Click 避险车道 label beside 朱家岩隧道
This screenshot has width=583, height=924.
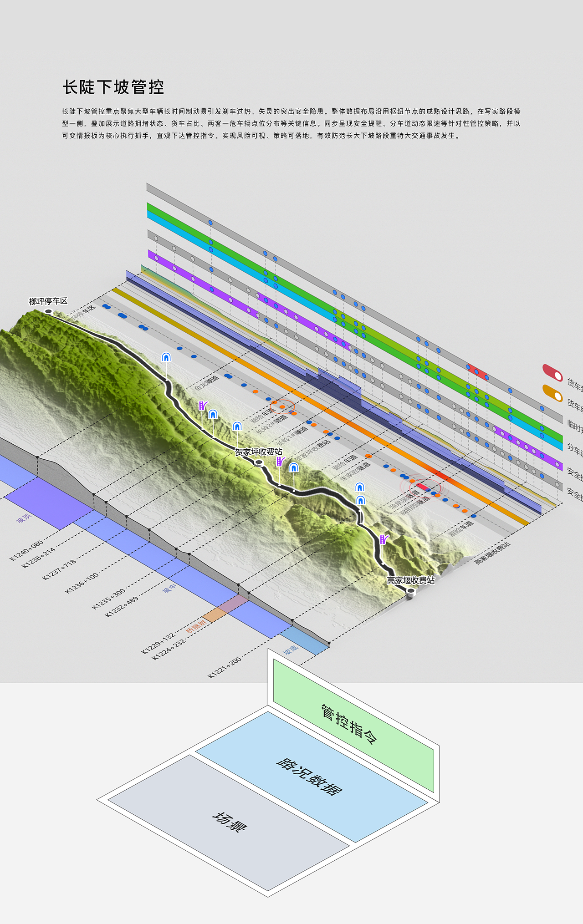[x=345, y=462]
